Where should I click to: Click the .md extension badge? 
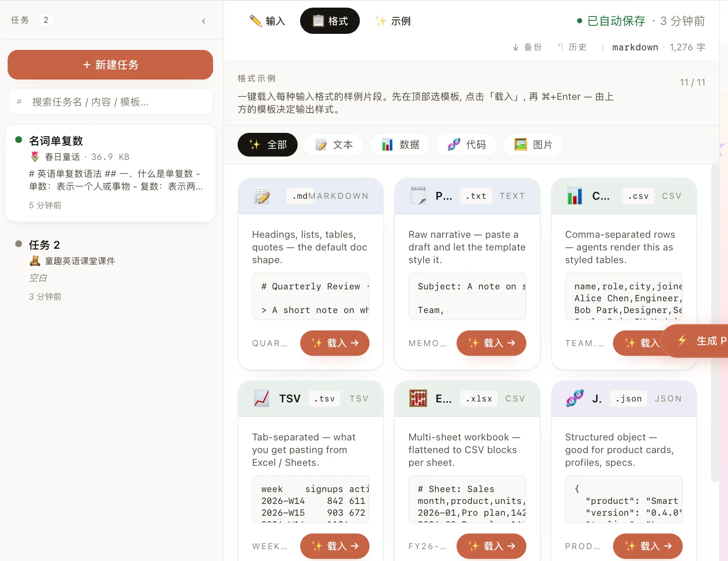[300, 196]
